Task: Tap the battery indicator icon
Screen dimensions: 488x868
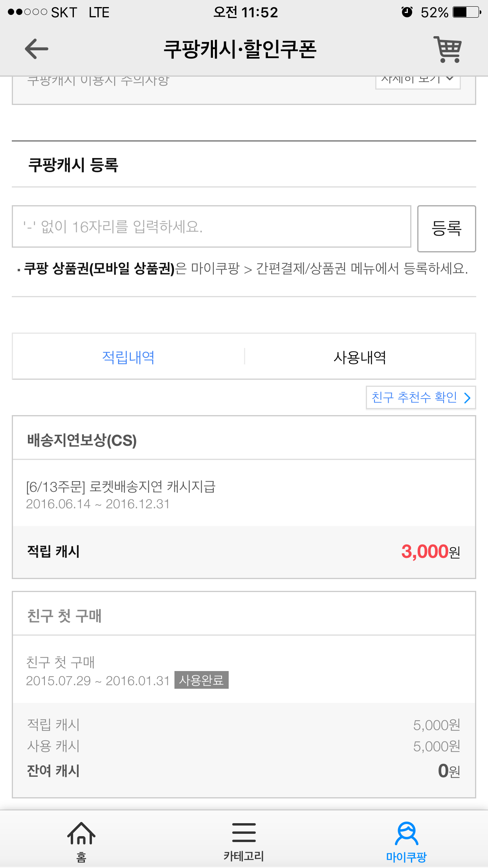Action: [466, 12]
